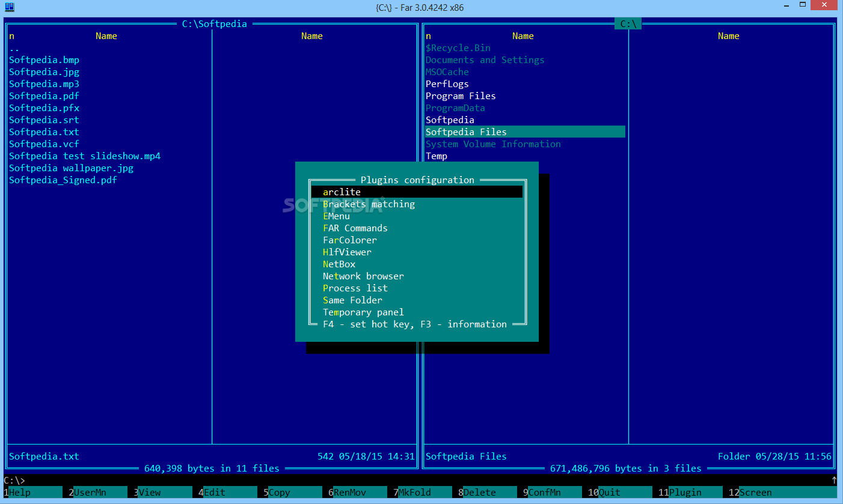The height and width of the screenshot is (504, 843).
Task: Click right panel 'n' sort mode letter
Action: [x=428, y=36]
